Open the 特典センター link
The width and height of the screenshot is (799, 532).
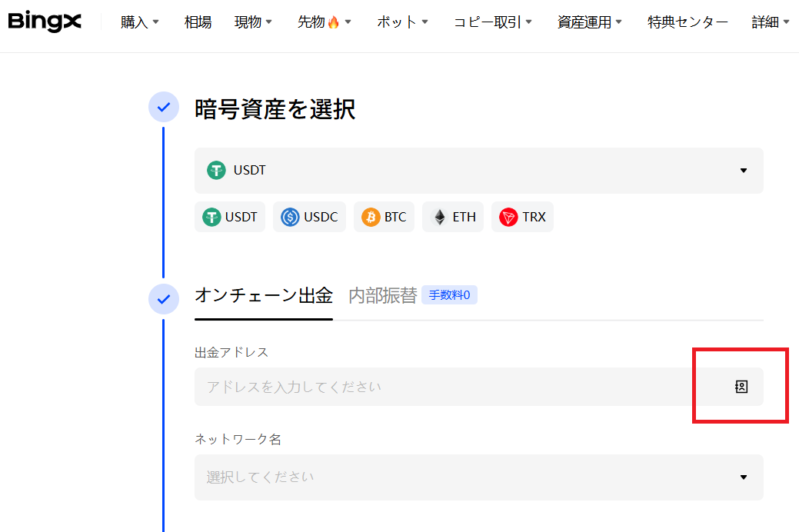[x=687, y=22]
